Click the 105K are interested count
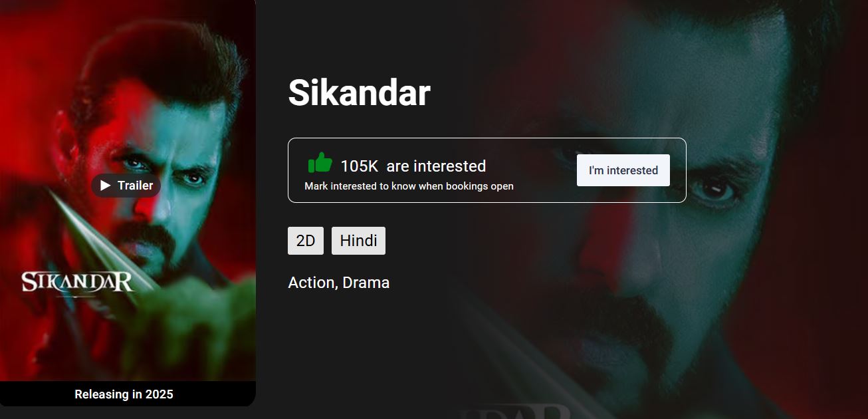The width and height of the screenshot is (868, 419). [413, 166]
